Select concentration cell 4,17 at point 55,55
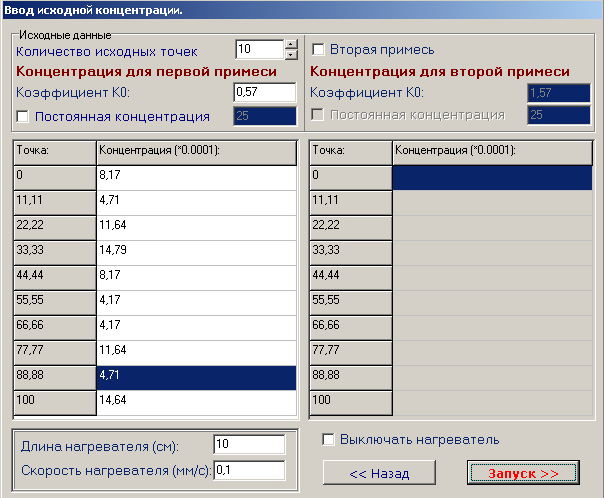Image resolution: width=604 pixels, height=498 pixels. [x=196, y=303]
